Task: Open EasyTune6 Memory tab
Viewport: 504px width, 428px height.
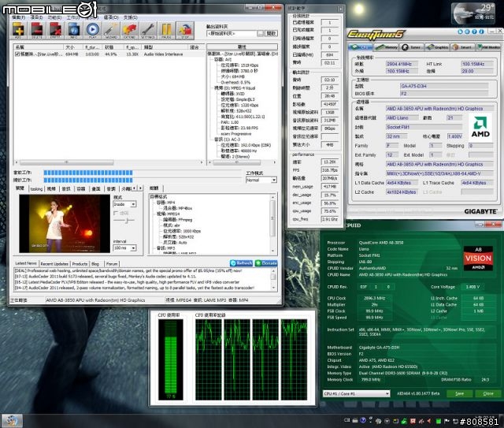Action: pos(387,47)
